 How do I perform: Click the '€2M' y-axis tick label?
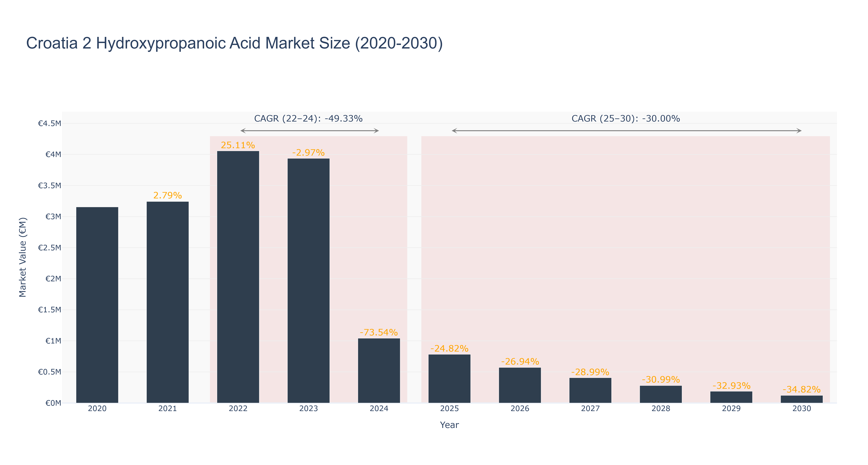(53, 279)
